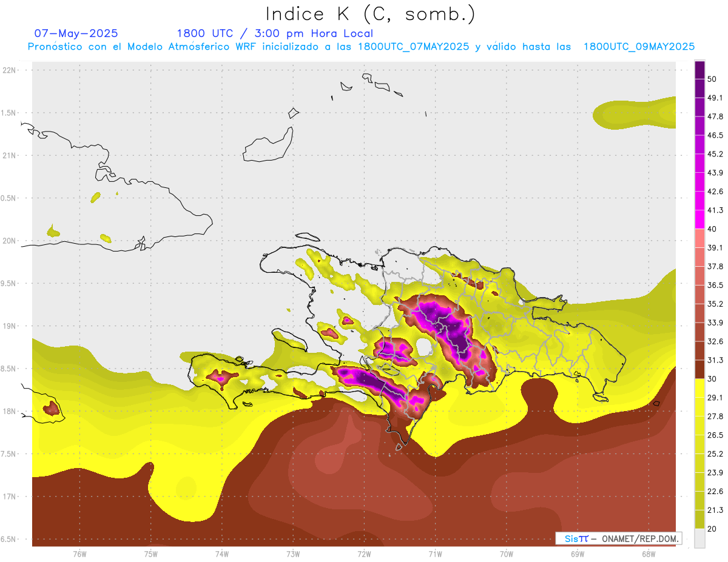Click the 72W longitude label

pos(364,554)
